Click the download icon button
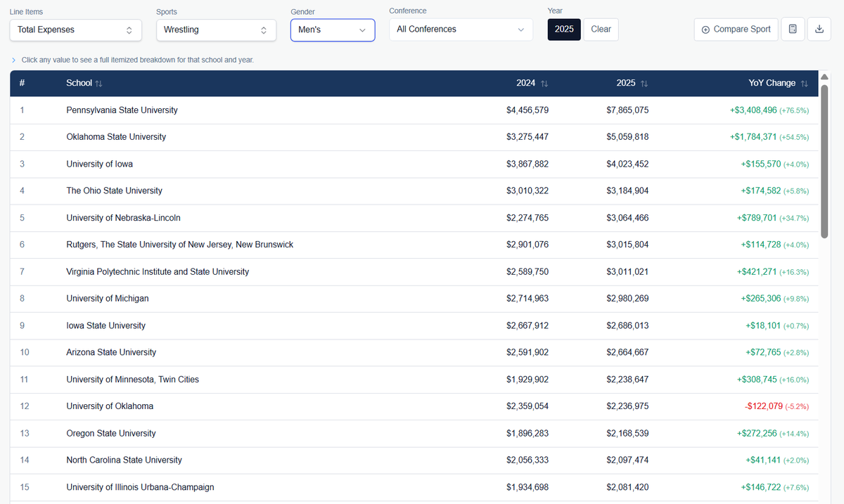 click(x=819, y=30)
